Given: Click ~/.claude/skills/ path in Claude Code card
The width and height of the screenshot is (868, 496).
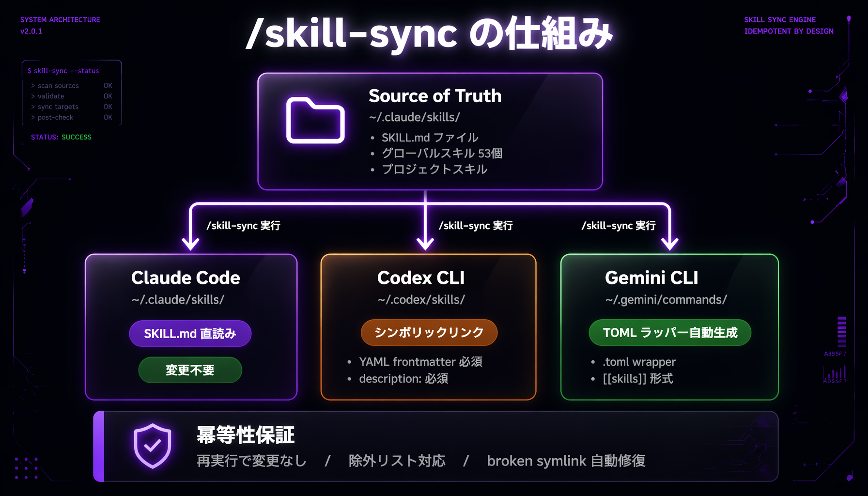Looking at the screenshot, I should 178,300.
